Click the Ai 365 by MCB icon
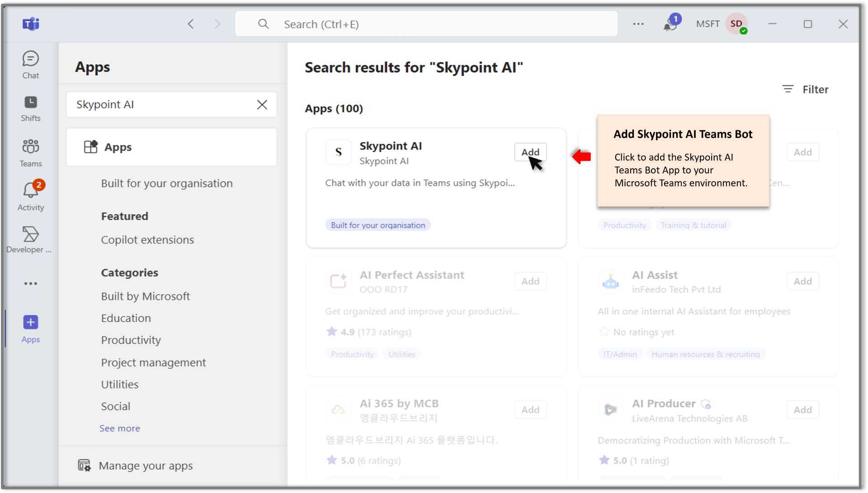Image resolution: width=868 pixels, height=493 pixels. click(x=338, y=410)
